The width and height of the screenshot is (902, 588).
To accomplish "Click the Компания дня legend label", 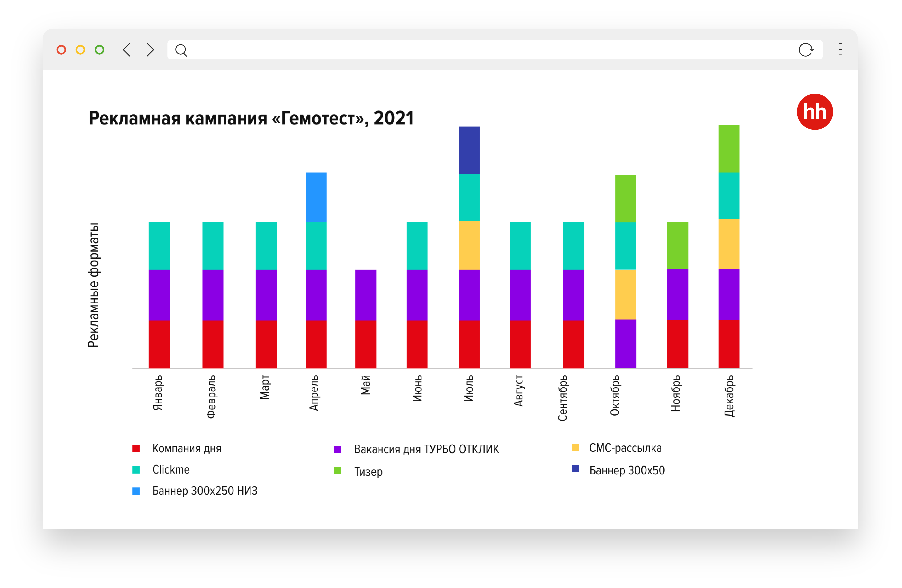I will [187, 449].
